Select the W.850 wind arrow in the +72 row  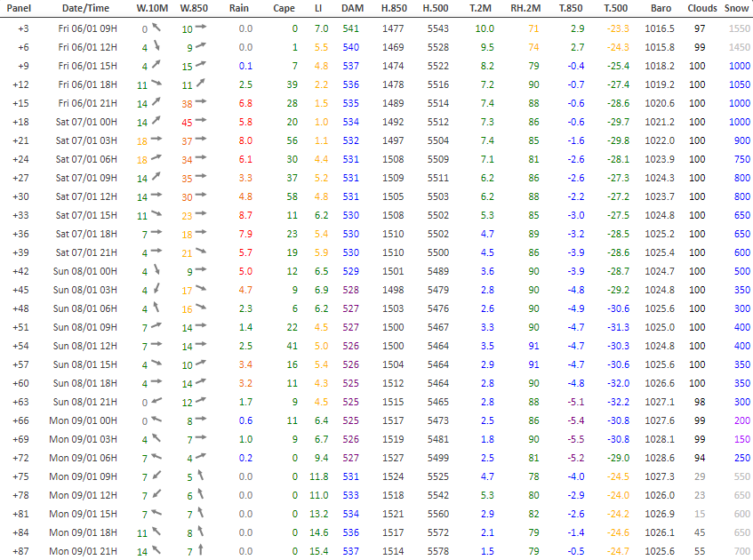point(201,457)
